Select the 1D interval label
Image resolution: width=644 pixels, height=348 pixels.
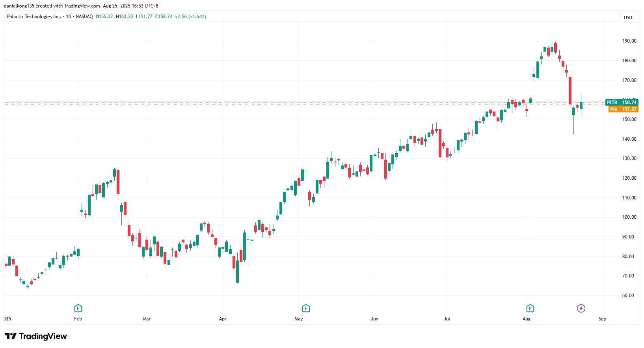(69, 17)
